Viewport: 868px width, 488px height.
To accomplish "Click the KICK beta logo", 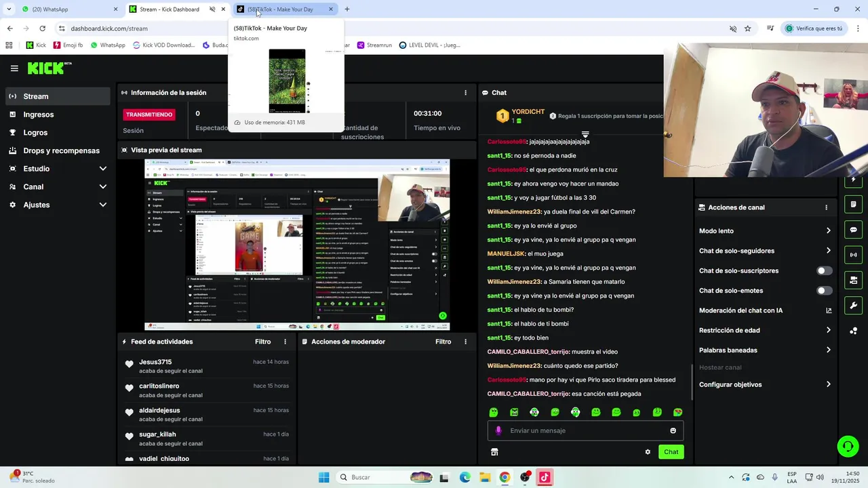I will tap(50, 68).
